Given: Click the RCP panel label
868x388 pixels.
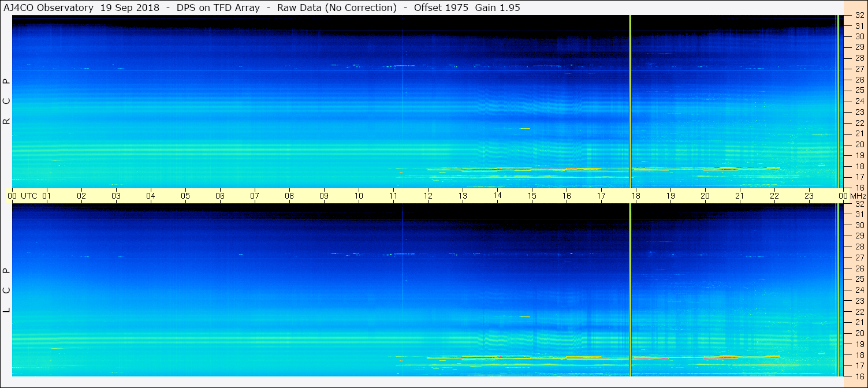Looking at the screenshot, I should 7,102.
